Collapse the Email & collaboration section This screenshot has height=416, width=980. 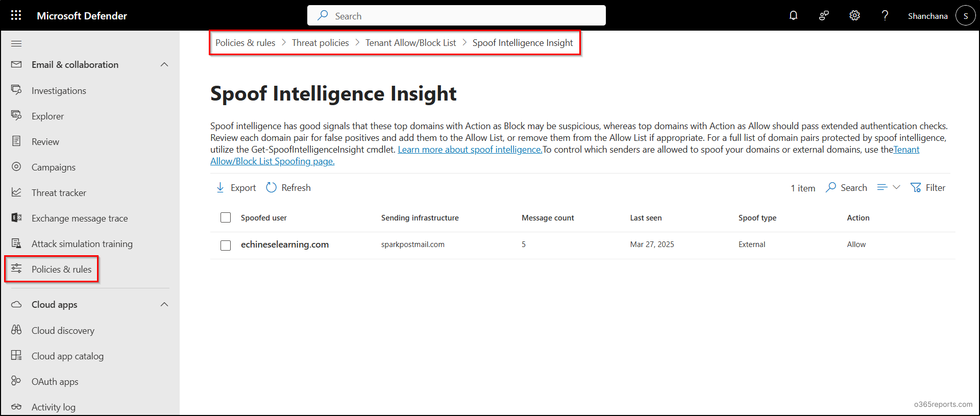[164, 65]
